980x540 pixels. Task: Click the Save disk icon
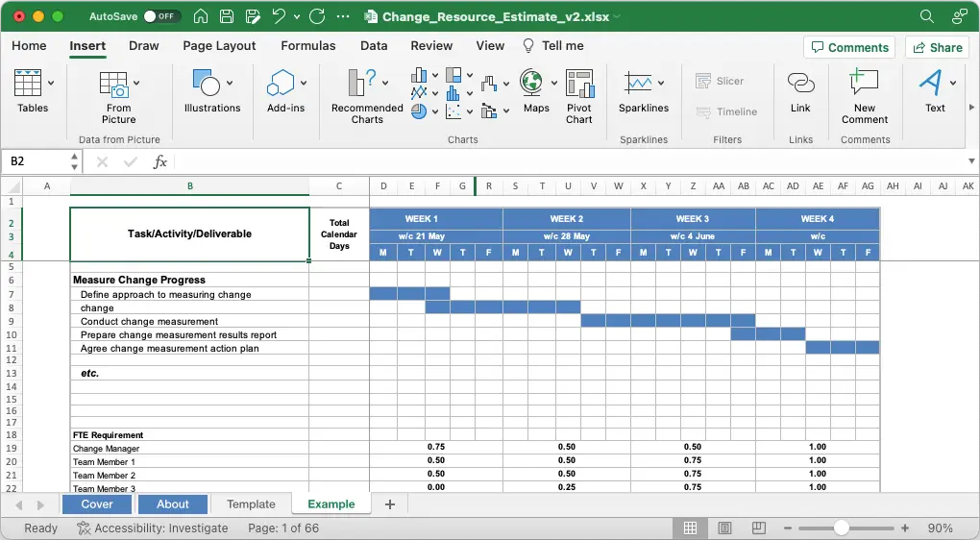227,16
